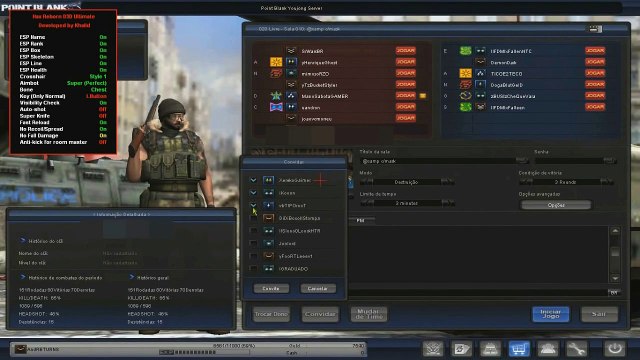Image resolution: width=640 pixels, height=360 pixels.
Task: Click the right arrow of Modo selector
Action: tap(448, 182)
